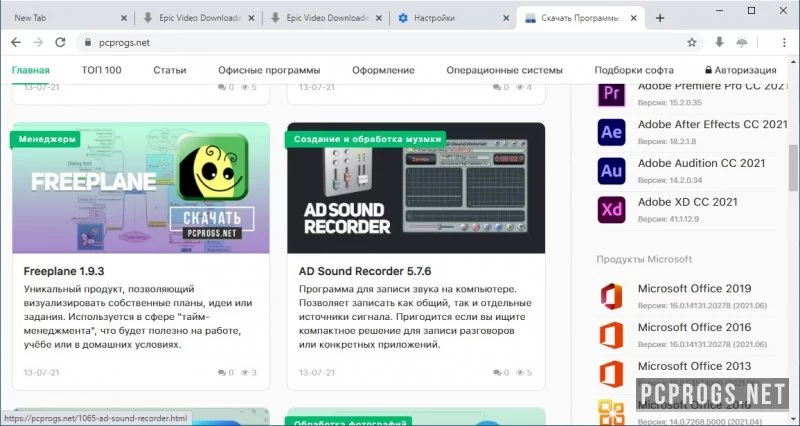Screen dimensions: 800x426
Task: Close the first Epic Video Downloader tab
Action: tap(252, 18)
